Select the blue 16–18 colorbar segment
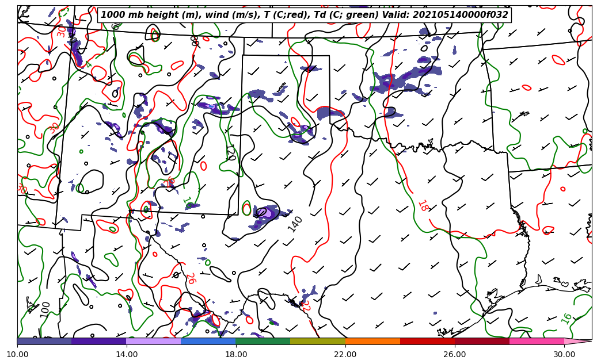The image size is (597, 364). (208, 341)
